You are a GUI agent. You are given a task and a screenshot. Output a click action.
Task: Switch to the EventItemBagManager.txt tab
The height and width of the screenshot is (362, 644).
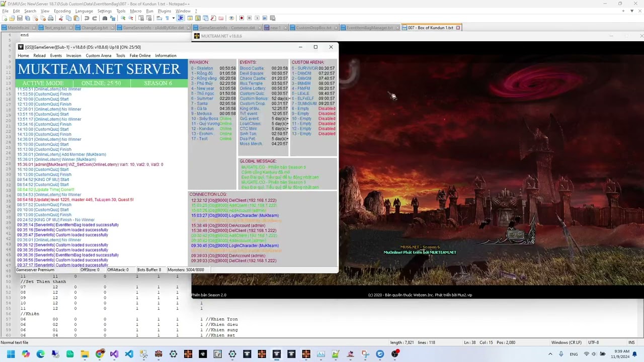369,28
